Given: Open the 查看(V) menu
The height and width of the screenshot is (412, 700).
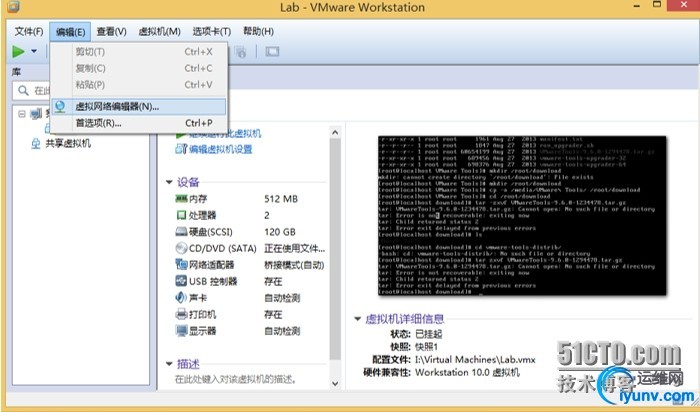Looking at the screenshot, I should [112, 32].
